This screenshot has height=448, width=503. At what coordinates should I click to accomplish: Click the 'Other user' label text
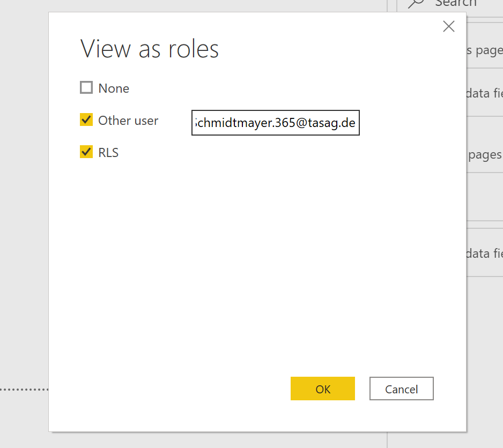(128, 121)
